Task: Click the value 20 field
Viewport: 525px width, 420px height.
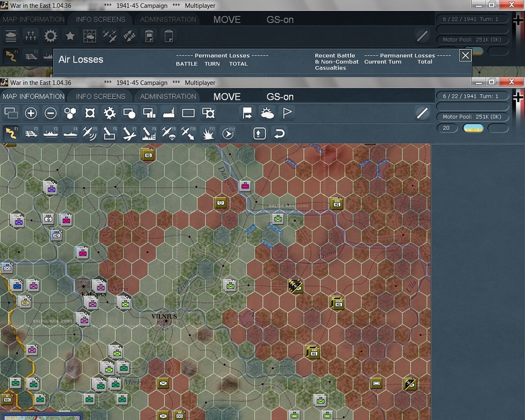Action: (x=447, y=128)
